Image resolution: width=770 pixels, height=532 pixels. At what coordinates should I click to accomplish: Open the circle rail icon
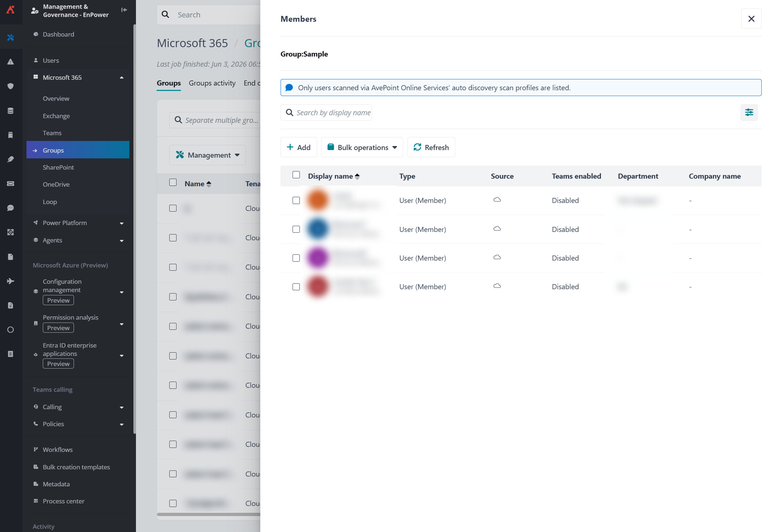(x=11, y=329)
